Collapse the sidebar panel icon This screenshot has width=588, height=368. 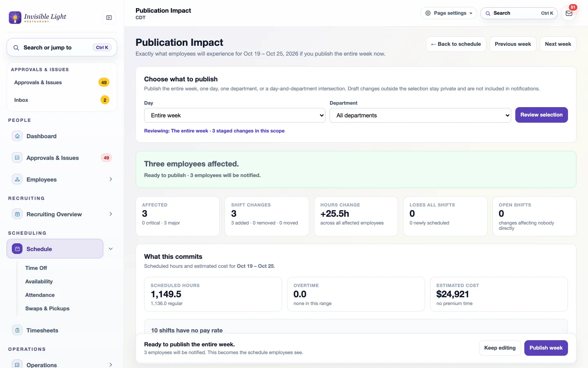(x=109, y=18)
